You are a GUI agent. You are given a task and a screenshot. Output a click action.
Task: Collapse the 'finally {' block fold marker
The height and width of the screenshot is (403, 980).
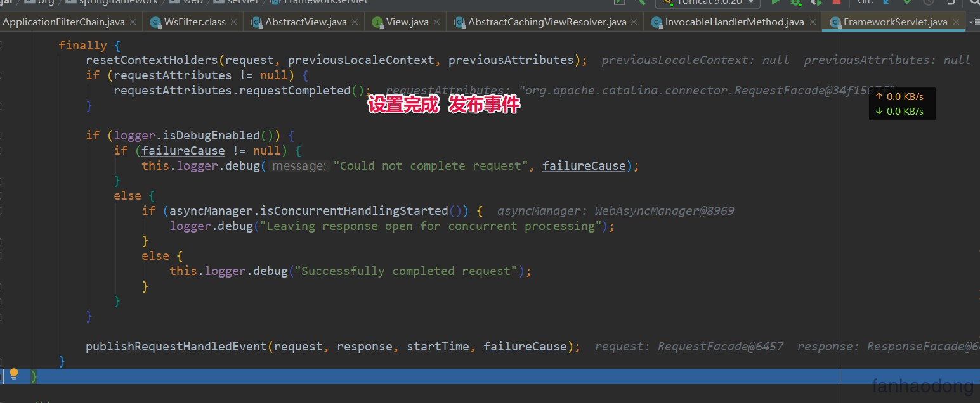point(2,46)
